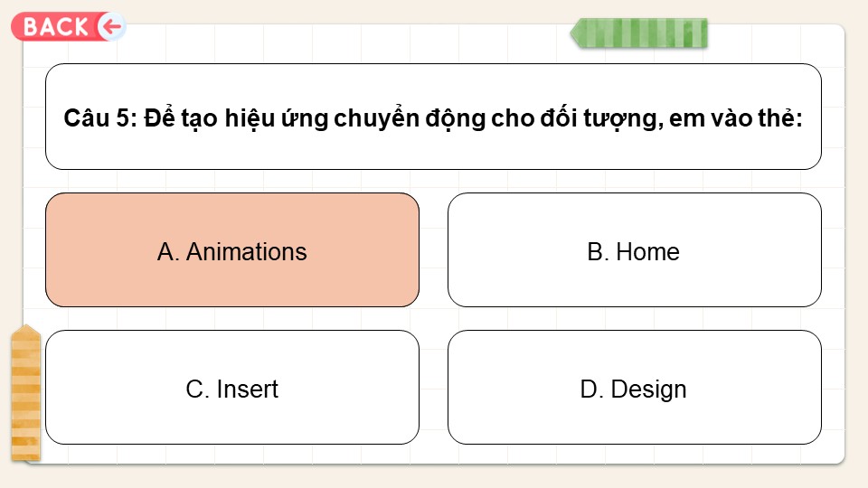Click the letter C. prefix of Insert answer
Viewport: 868px width, 488px height.
coord(198,389)
